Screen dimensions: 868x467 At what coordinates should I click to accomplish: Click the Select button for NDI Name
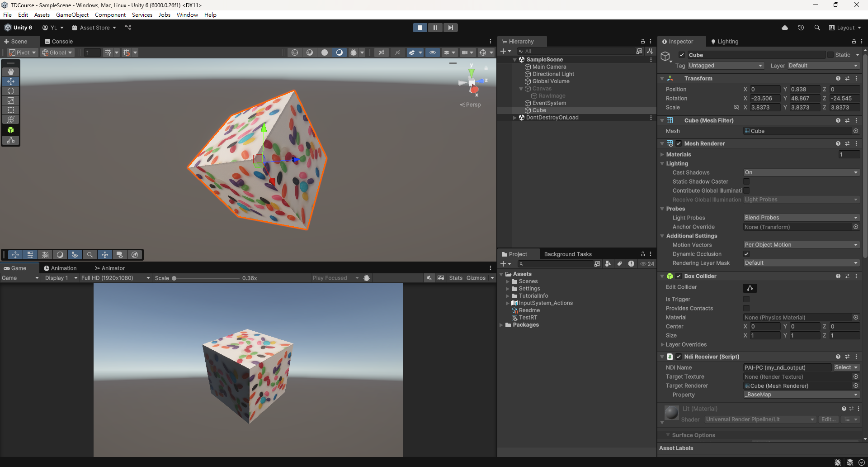pyautogui.click(x=846, y=367)
